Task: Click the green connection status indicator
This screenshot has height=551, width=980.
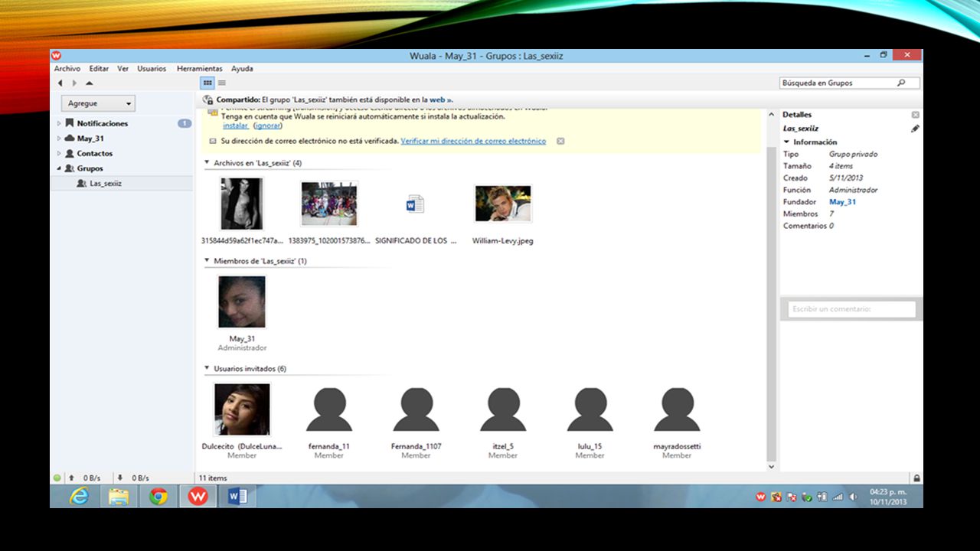Action: point(57,478)
